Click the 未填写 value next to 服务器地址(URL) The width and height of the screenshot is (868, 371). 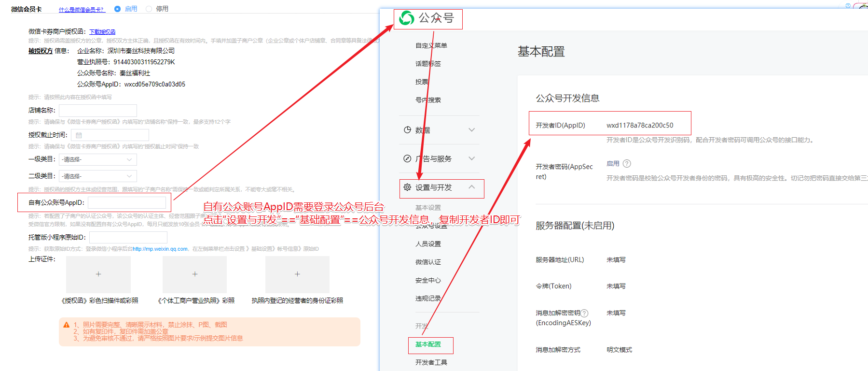(x=616, y=260)
